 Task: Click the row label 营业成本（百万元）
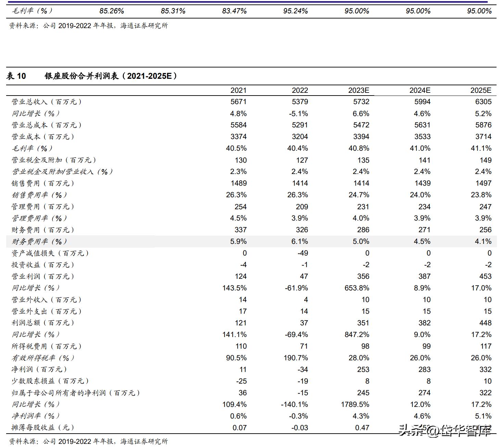pos(43,137)
